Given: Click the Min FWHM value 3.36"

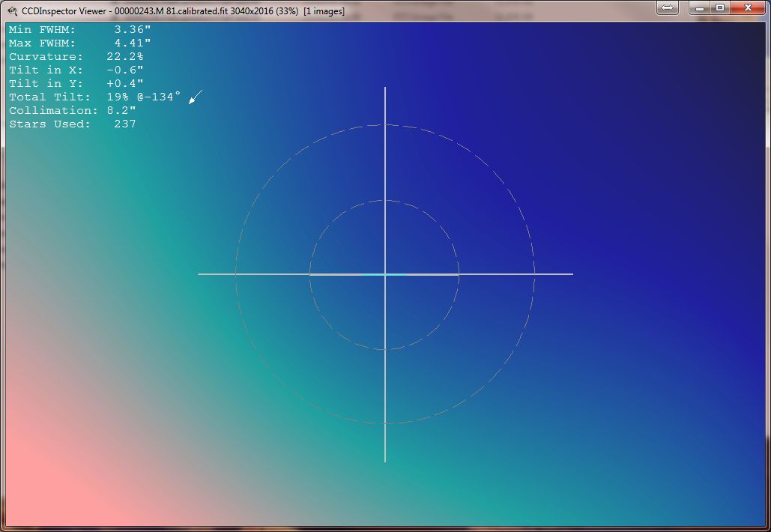Looking at the screenshot, I should point(133,30).
